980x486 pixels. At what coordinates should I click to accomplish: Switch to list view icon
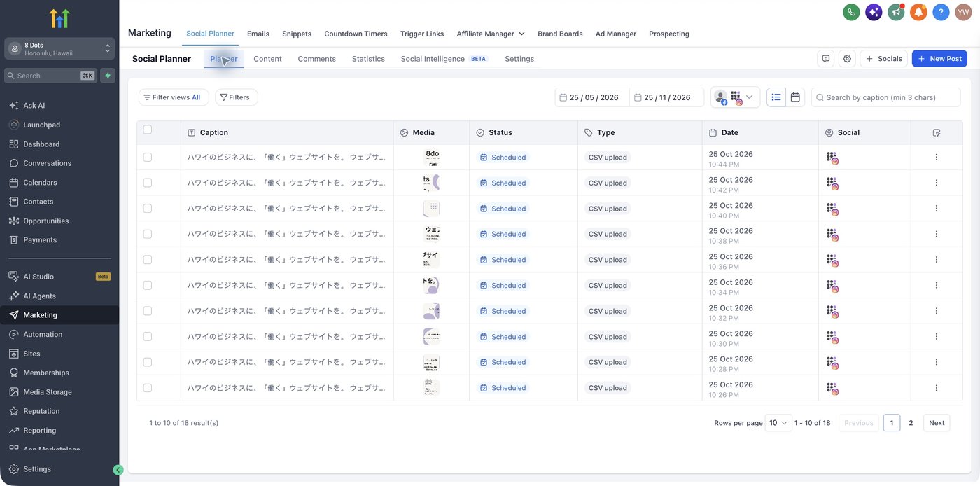776,97
